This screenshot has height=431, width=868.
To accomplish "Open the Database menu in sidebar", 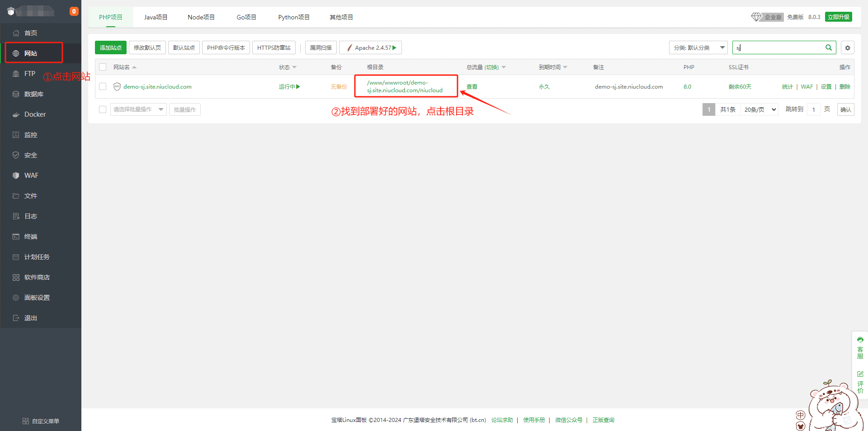I will coord(34,94).
